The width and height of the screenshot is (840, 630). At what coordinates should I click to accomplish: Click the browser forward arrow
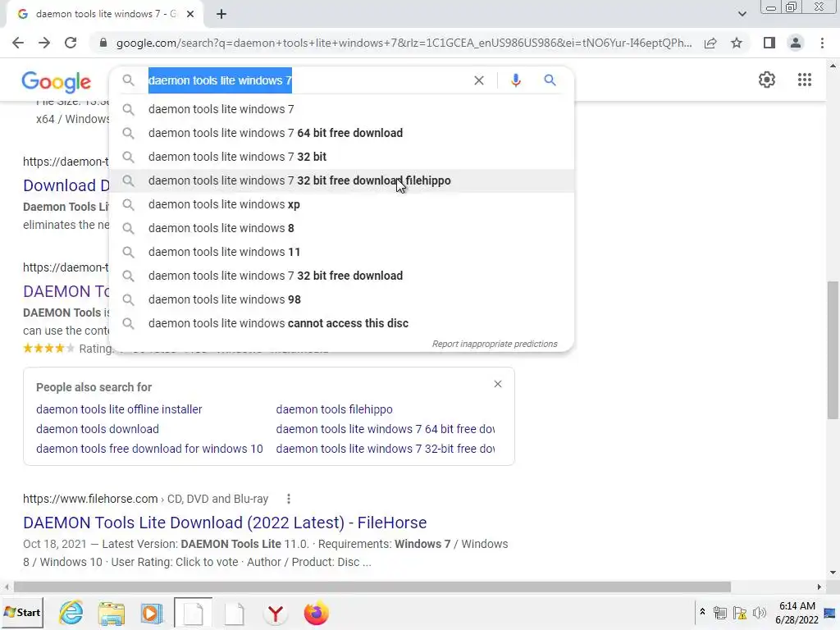(x=44, y=43)
